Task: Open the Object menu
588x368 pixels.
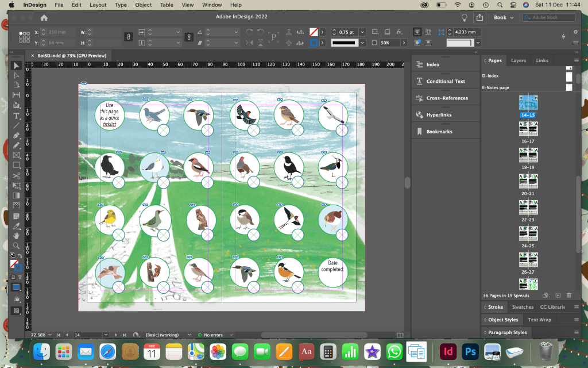Action: pyautogui.click(x=143, y=5)
